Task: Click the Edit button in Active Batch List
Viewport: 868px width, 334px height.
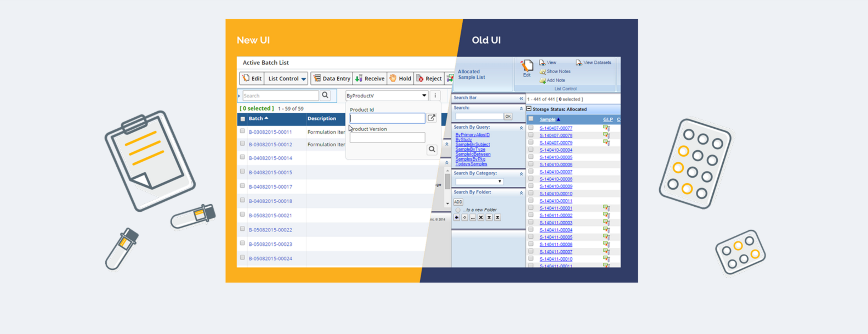Action: (x=252, y=79)
